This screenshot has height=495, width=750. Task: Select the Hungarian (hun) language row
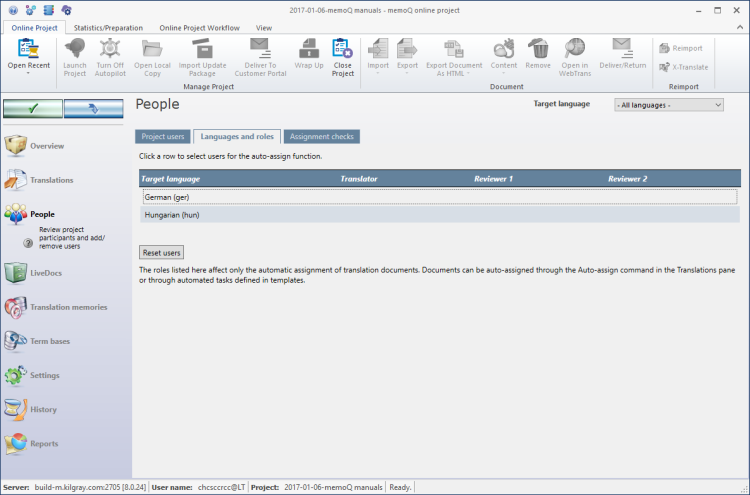[x=439, y=215]
